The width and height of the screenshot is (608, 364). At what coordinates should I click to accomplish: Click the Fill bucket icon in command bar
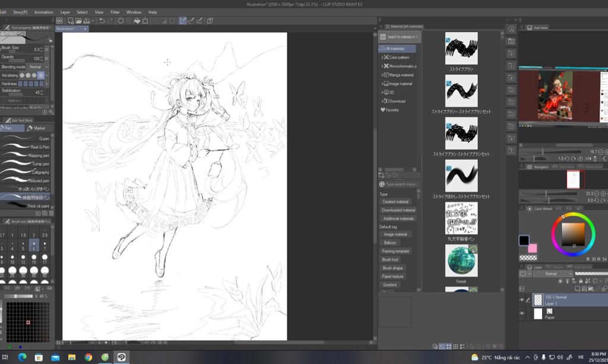[x=137, y=21]
